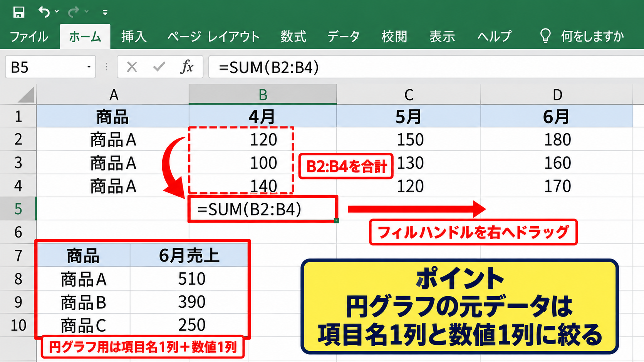644x362 pixels.
Task: Select column C header
Action: coord(409,95)
